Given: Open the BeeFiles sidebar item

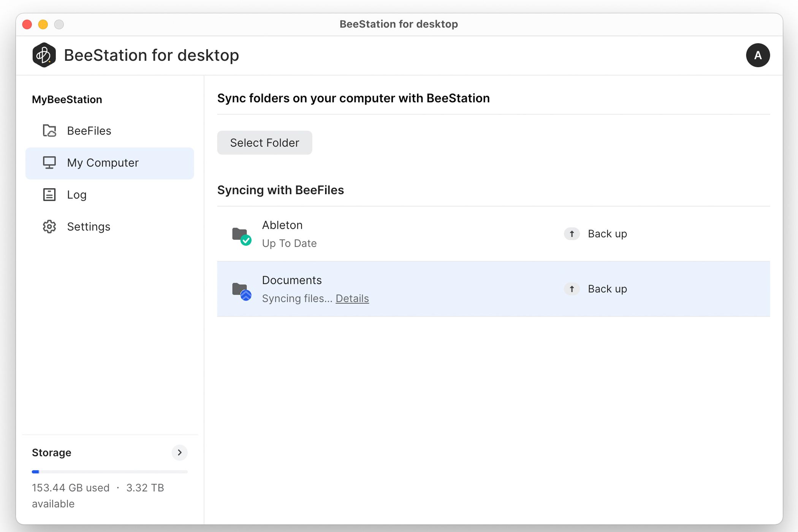Looking at the screenshot, I should tap(109, 131).
